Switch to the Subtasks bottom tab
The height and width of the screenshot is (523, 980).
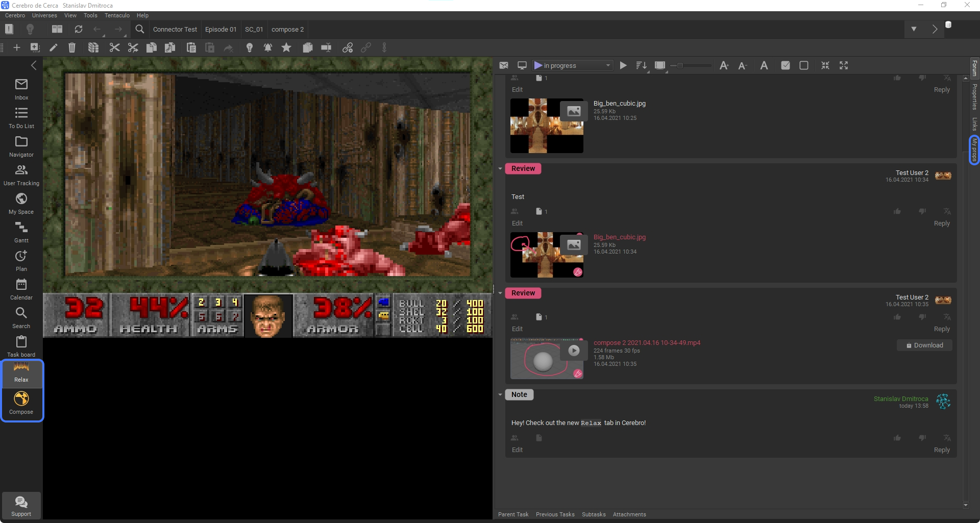point(594,514)
